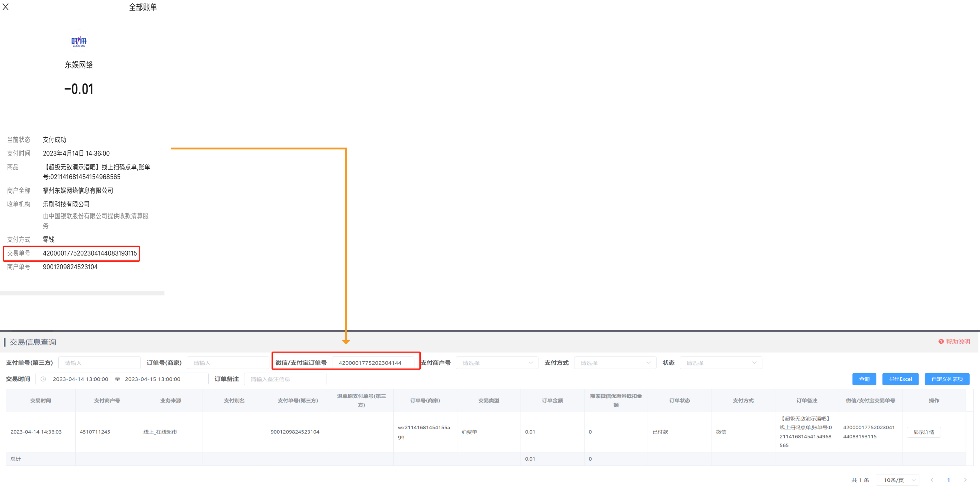Click the 显示详情 button in the row

923,432
